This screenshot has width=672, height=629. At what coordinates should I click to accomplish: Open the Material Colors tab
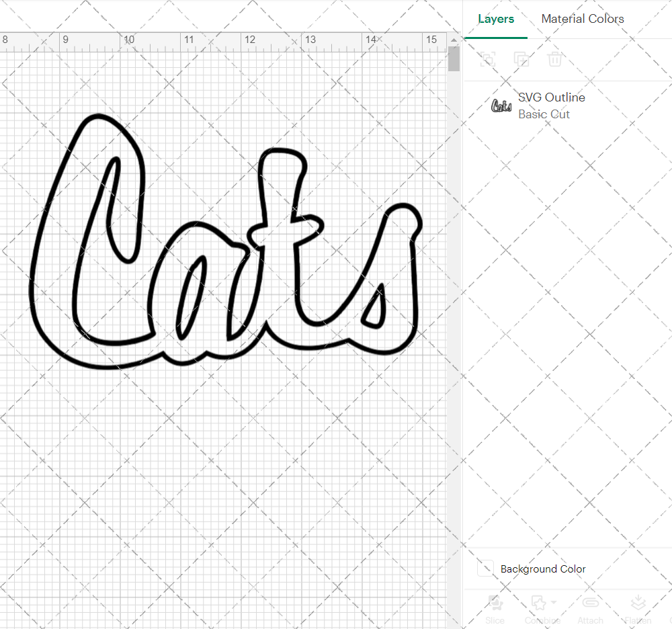click(x=583, y=19)
